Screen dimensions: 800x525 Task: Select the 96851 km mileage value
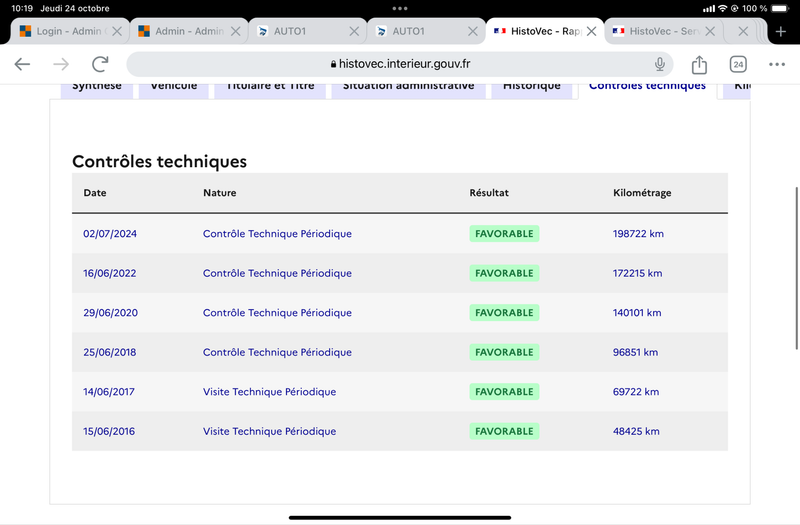point(635,353)
